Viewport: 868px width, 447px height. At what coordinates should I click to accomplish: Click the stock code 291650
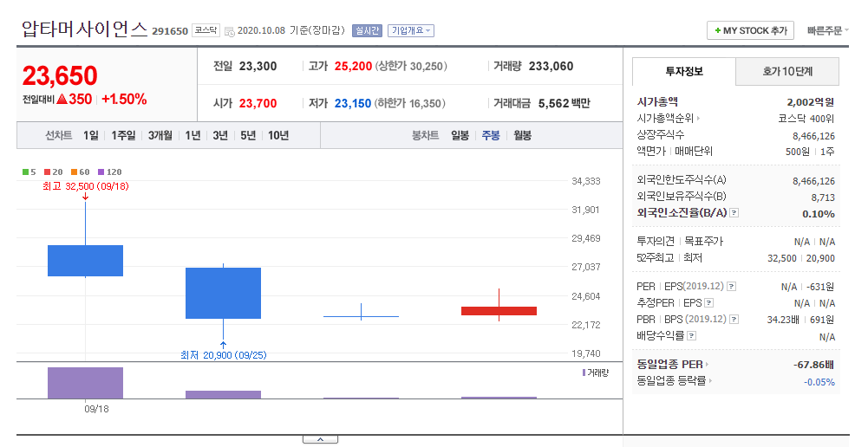point(170,31)
